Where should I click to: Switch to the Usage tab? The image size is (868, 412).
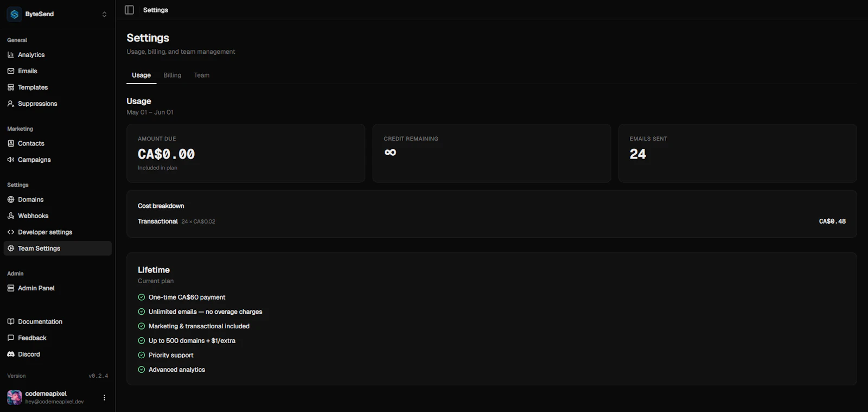coord(141,75)
